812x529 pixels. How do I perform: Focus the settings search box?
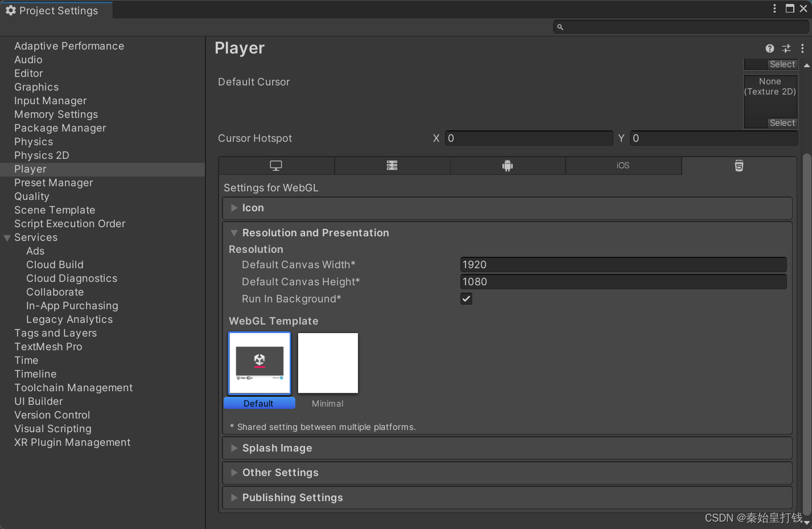point(681,27)
